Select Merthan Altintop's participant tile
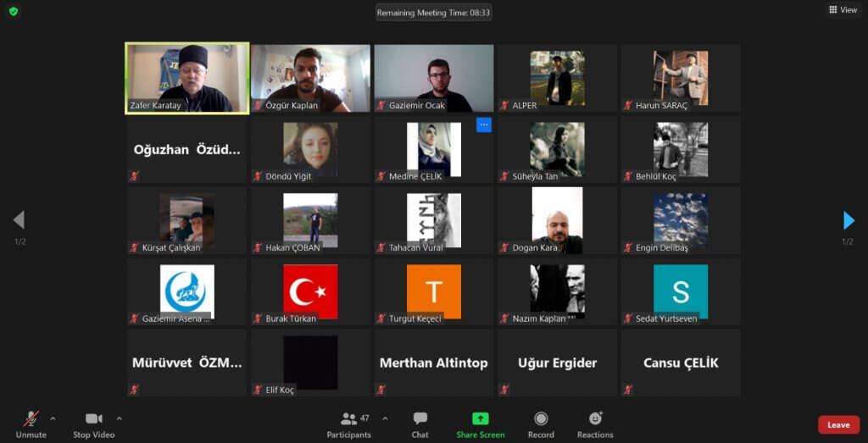This screenshot has height=443, width=868. (x=433, y=363)
